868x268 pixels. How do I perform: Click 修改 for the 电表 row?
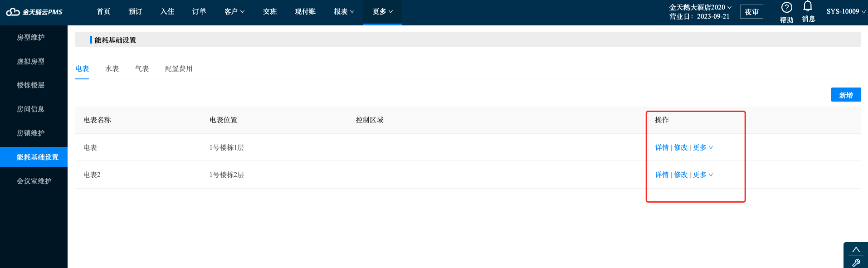point(681,148)
